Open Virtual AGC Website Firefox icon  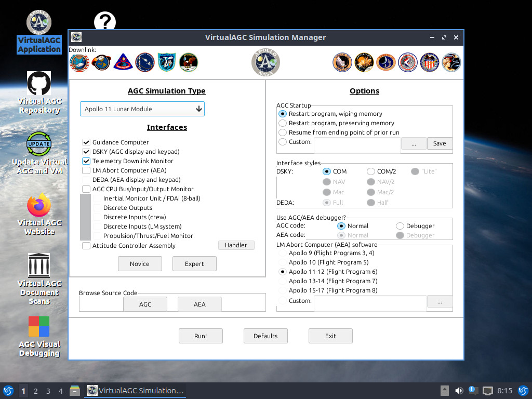point(39,205)
